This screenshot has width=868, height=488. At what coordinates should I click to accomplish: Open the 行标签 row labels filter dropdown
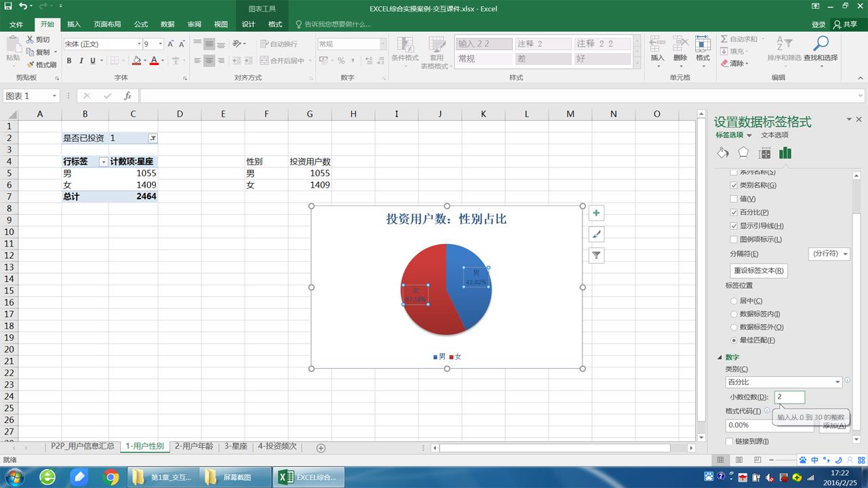[103, 162]
